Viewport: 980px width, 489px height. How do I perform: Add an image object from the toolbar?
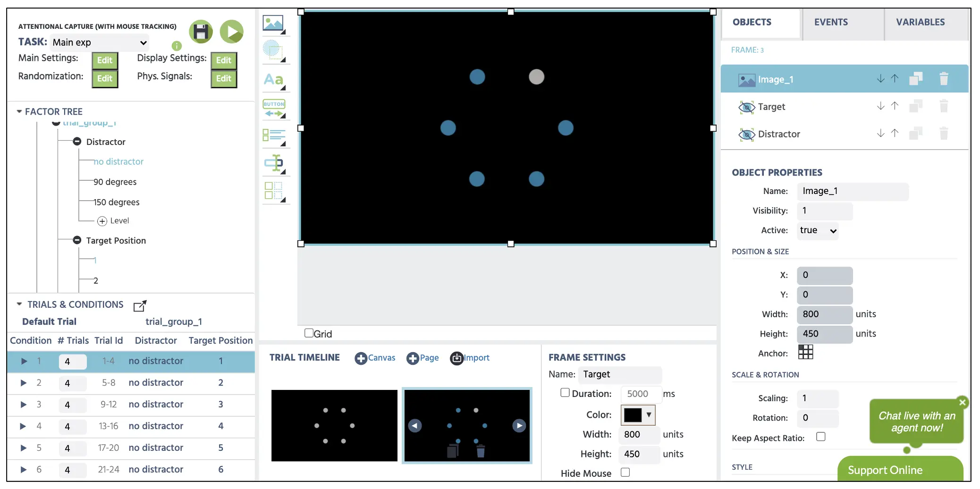point(274,24)
